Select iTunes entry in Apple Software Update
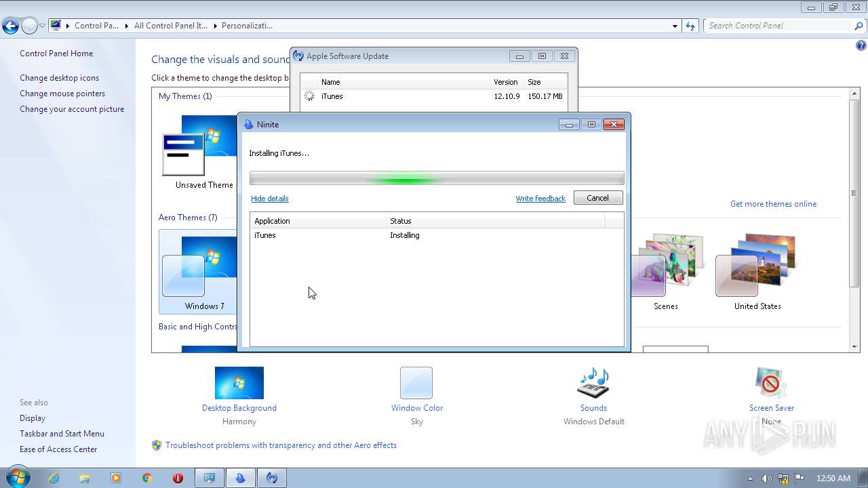The image size is (868, 488). tap(434, 96)
